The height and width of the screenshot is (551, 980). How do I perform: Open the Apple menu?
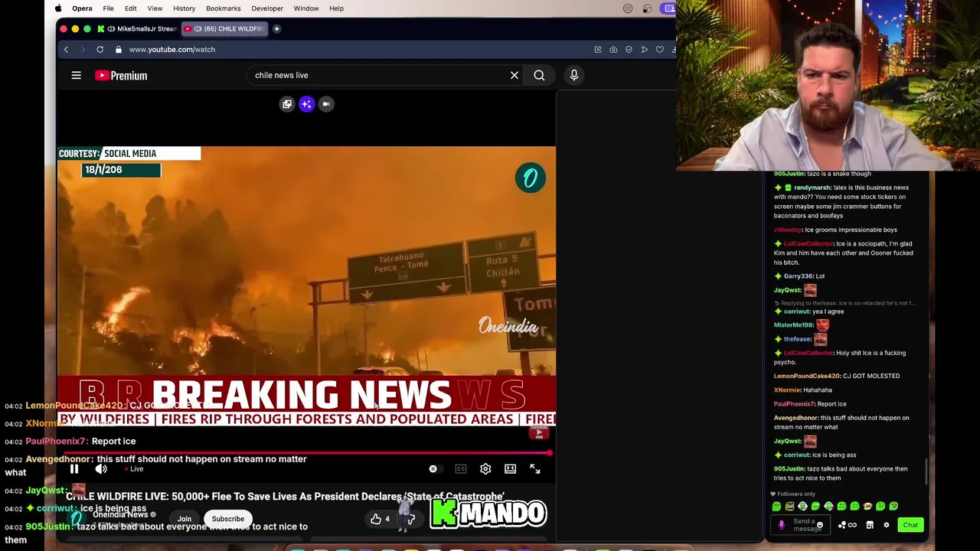(x=58, y=8)
